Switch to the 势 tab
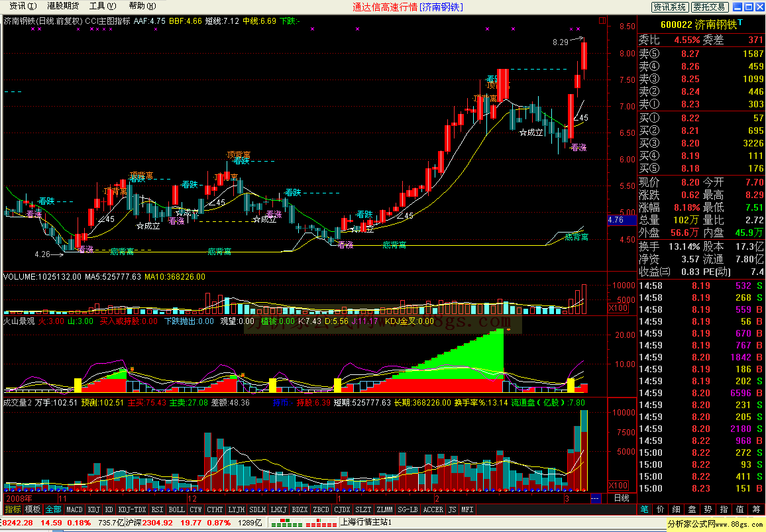The width and height of the screenshot is (766, 532). point(708,509)
